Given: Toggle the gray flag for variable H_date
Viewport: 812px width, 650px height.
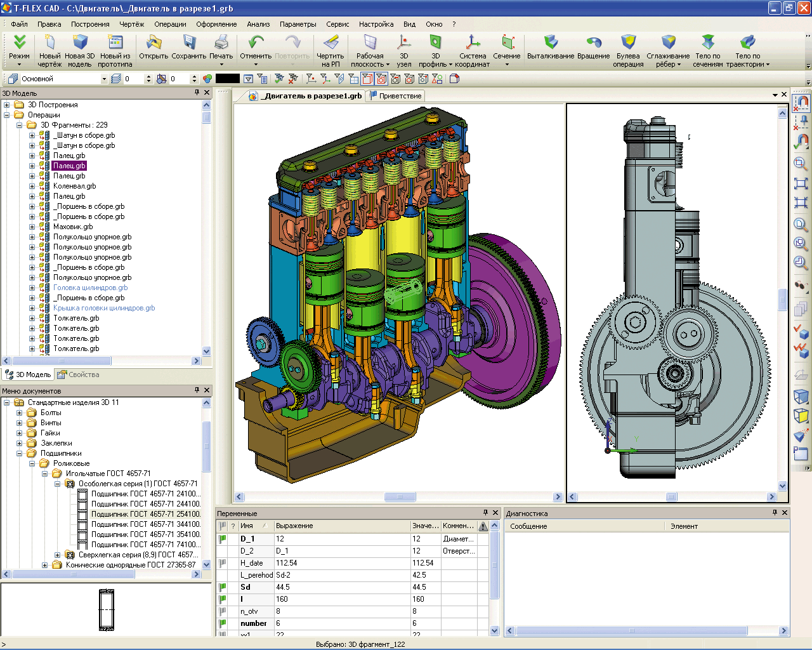Looking at the screenshot, I should coord(222,563).
